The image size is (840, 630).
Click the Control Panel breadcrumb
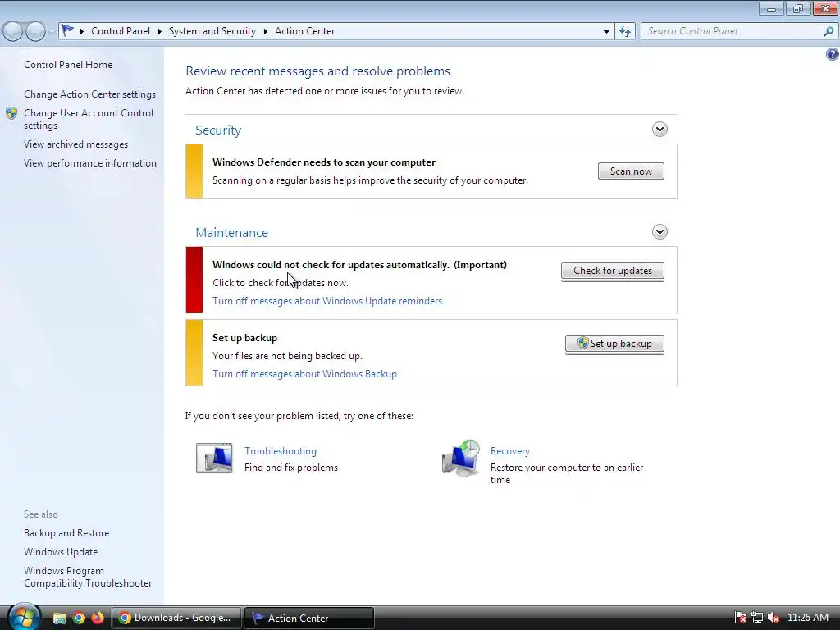point(121,31)
